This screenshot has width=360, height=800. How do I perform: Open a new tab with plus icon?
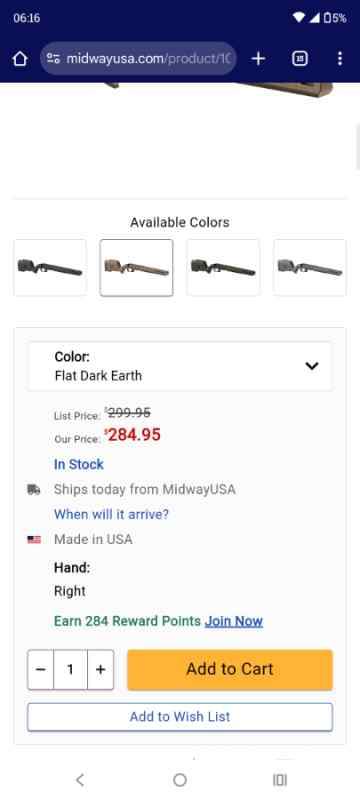point(258,59)
